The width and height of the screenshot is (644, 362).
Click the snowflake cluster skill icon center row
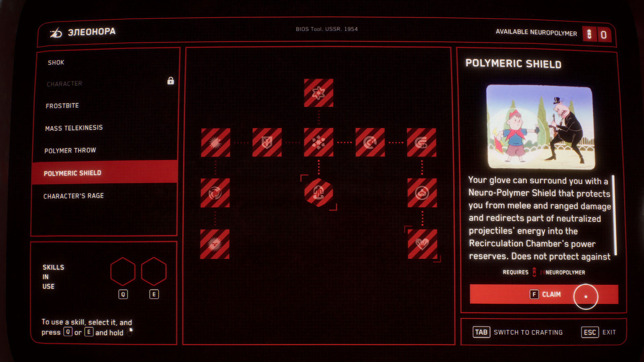click(x=318, y=142)
